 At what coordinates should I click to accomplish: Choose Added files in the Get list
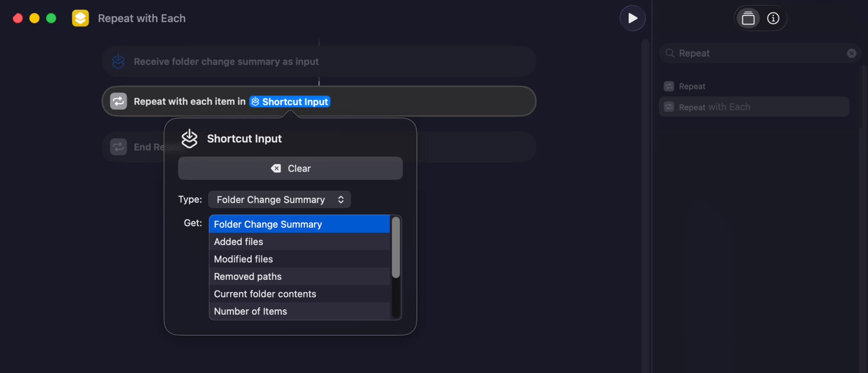coord(238,241)
